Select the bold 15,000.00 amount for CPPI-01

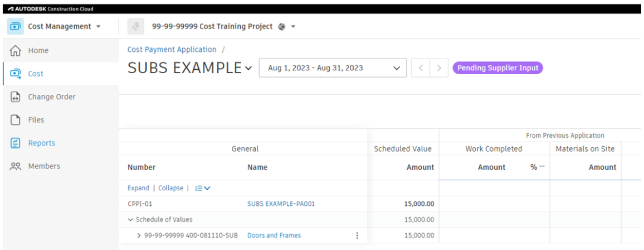419,204
